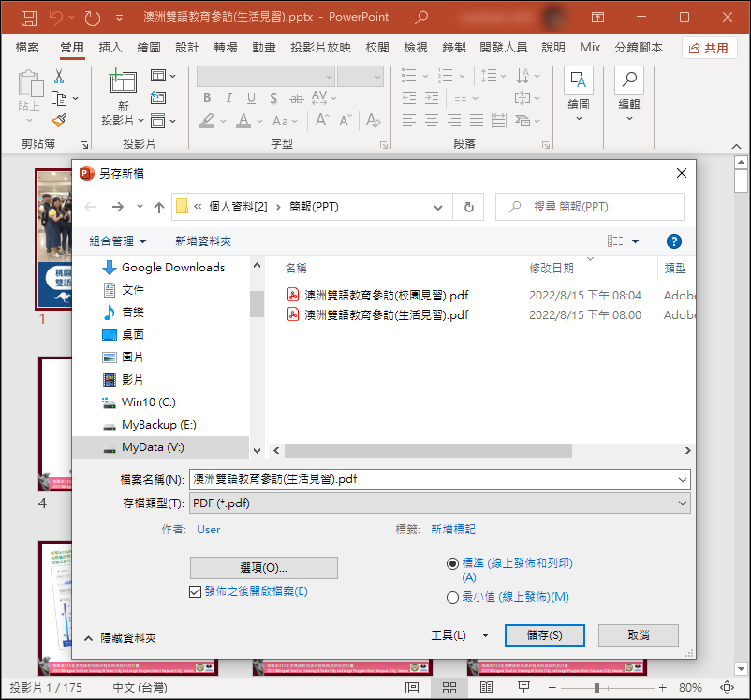
Task: Click the Share (共用) button
Action: click(709, 48)
